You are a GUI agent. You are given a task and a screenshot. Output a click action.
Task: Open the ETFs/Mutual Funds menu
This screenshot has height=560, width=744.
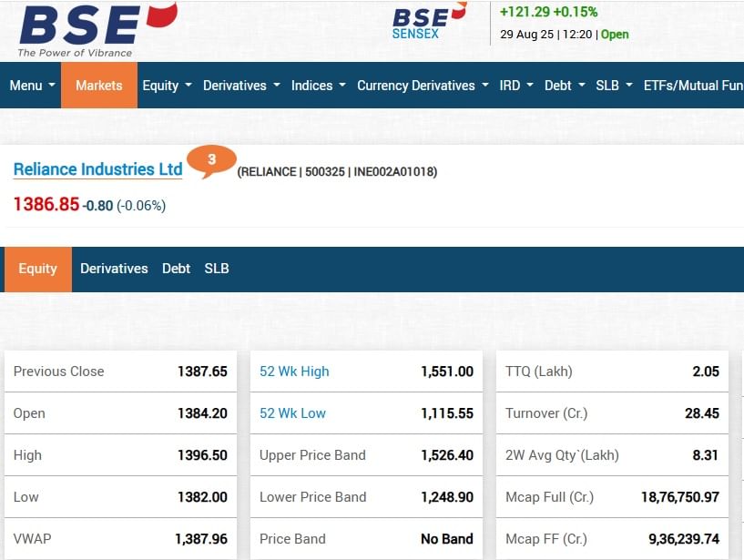(x=692, y=86)
